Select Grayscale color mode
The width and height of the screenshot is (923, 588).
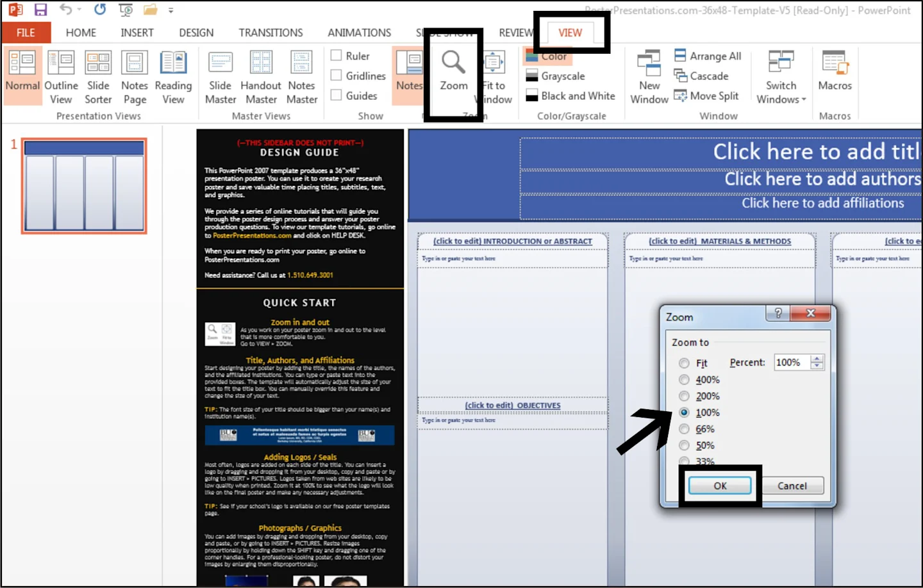pos(555,76)
